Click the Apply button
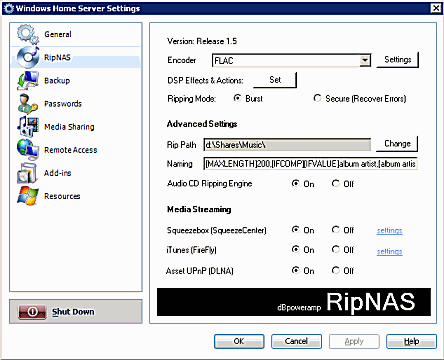 tap(354, 341)
